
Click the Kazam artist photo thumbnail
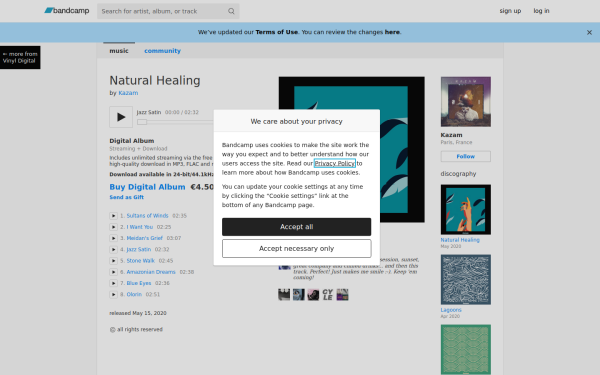click(x=466, y=102)
